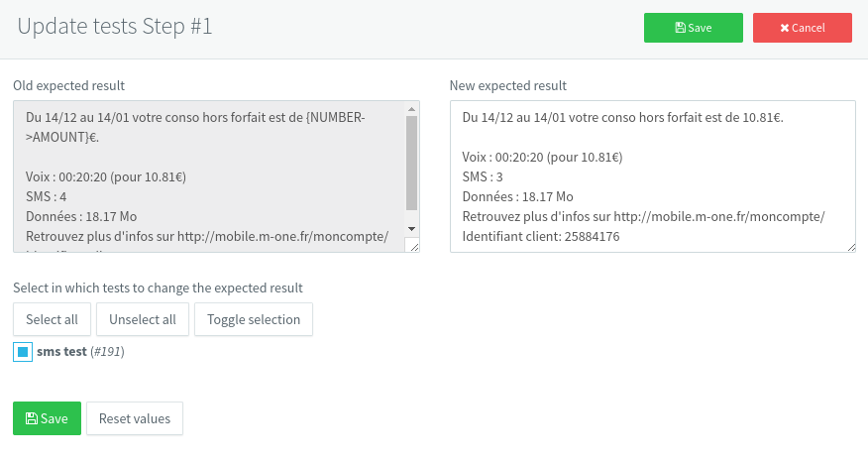Click inside the Old expected result text area
This screenshot has width=868, height=461.
pyautogui.click(x=208, y=175)
